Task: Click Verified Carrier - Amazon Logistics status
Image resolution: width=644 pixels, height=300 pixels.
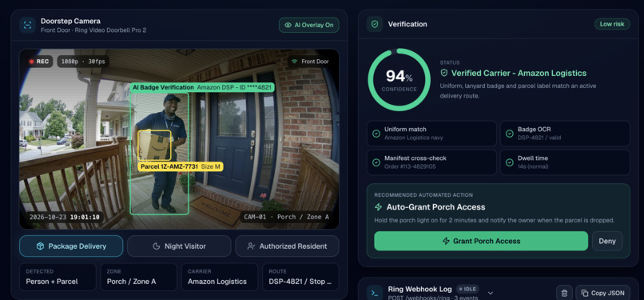Action: pos(514,73)
